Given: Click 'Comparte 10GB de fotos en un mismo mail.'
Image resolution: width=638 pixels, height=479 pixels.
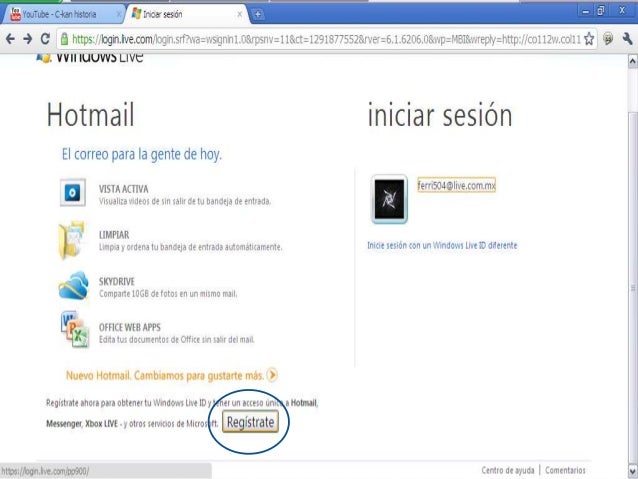Looking at the screenshot, I should [x=168, y=293].
